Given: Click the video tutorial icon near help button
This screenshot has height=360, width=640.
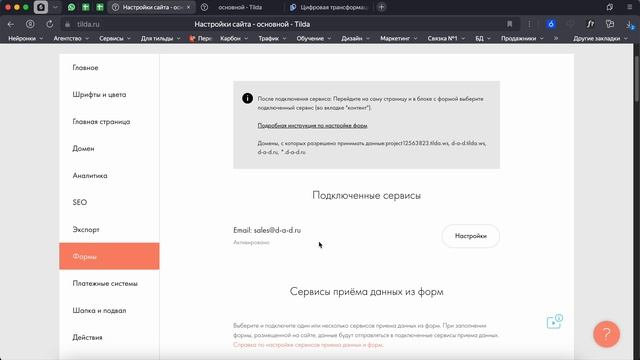Looking at the screenshot, I should [555, 322].
